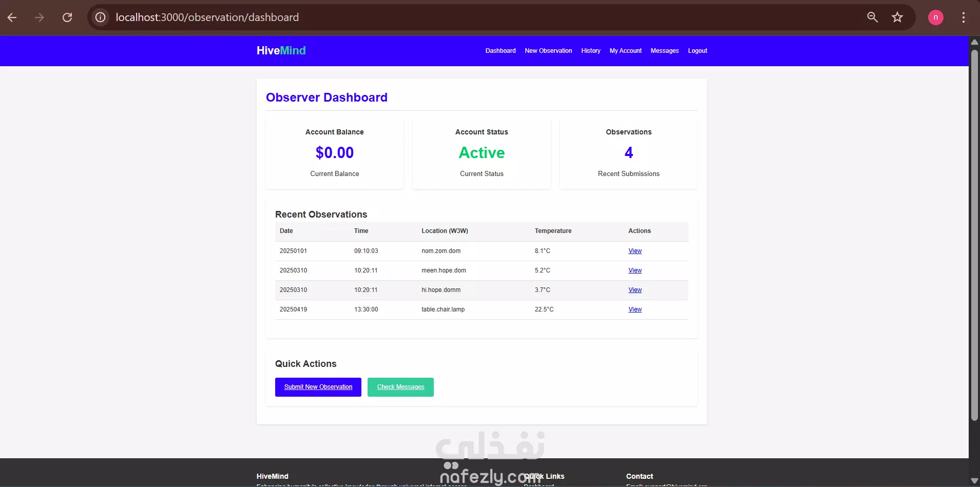Click the Actions column header
This screenshot has width=980, height=487.
tap(640, 231)
